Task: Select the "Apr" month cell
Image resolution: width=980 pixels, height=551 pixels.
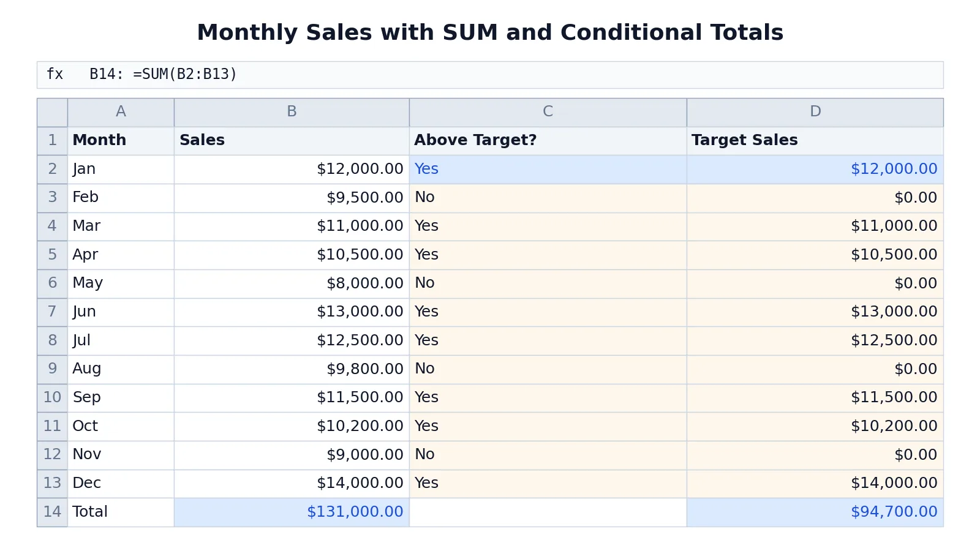Action: pyautogui.click(x=121, y=255)
